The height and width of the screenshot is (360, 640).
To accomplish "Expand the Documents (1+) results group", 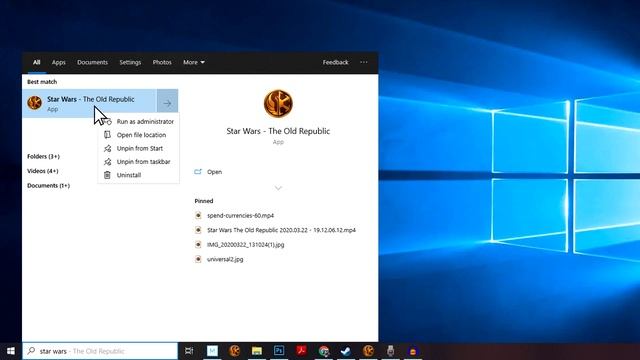I will click(x=48, y=186).
